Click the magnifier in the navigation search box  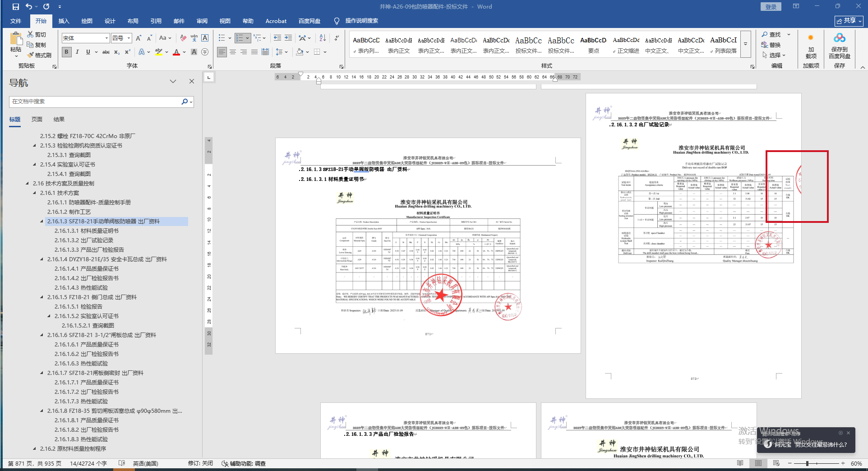pyautogui.click(x=185, y=102)
